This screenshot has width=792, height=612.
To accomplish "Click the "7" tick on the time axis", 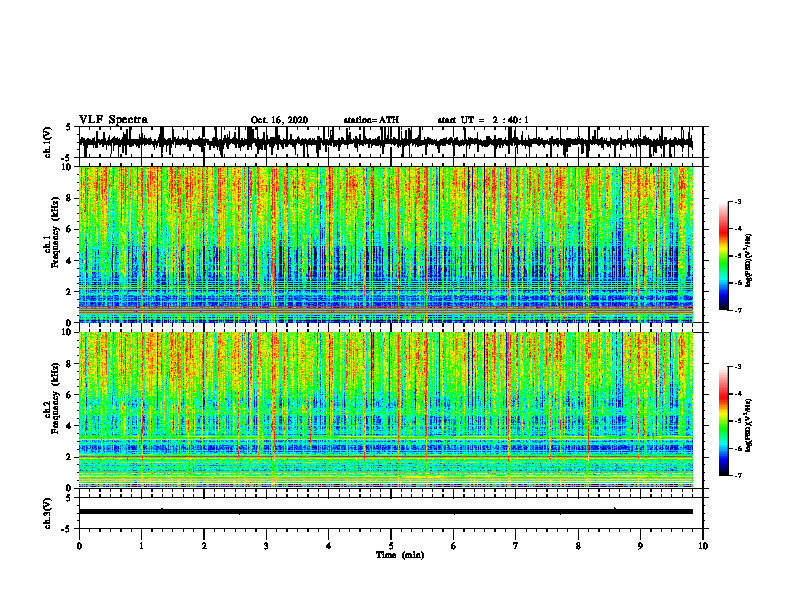I will pos(516,546).
